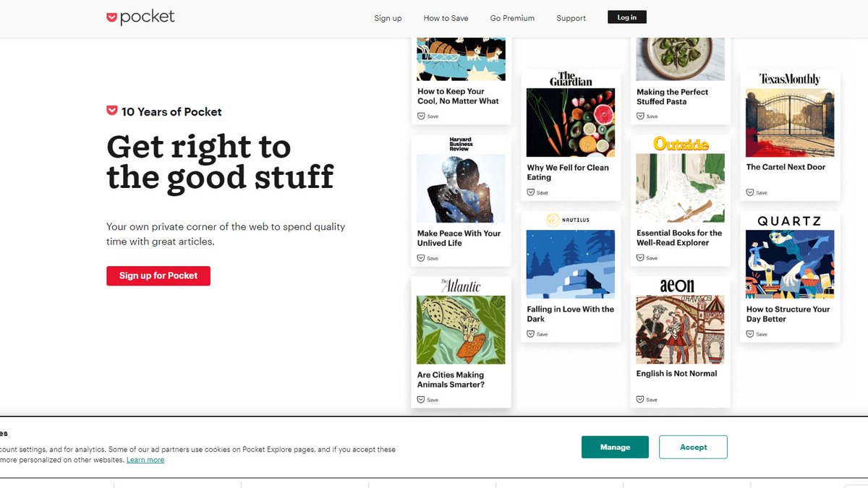Screen dimensions: 868x488
Task: Open the Support link in the header
Action: (x=571, y=18)
